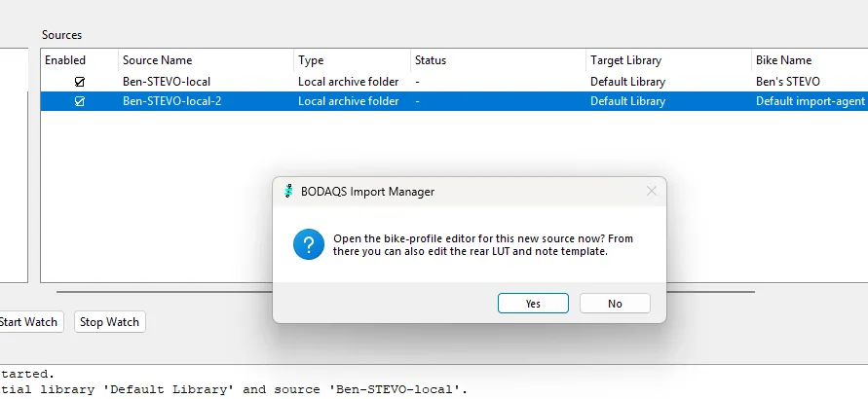Click the blue question mark icon
Viewport: 868px width, 399px height.
pos(309,244)
